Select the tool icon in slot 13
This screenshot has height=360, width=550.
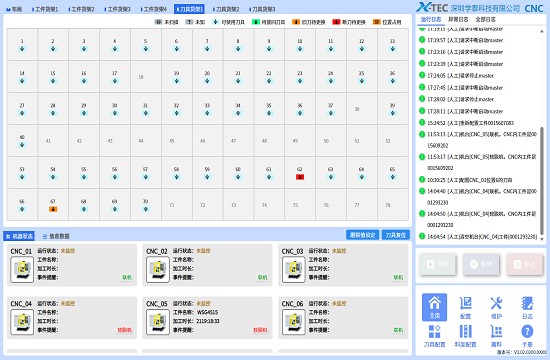coord(393,49)
